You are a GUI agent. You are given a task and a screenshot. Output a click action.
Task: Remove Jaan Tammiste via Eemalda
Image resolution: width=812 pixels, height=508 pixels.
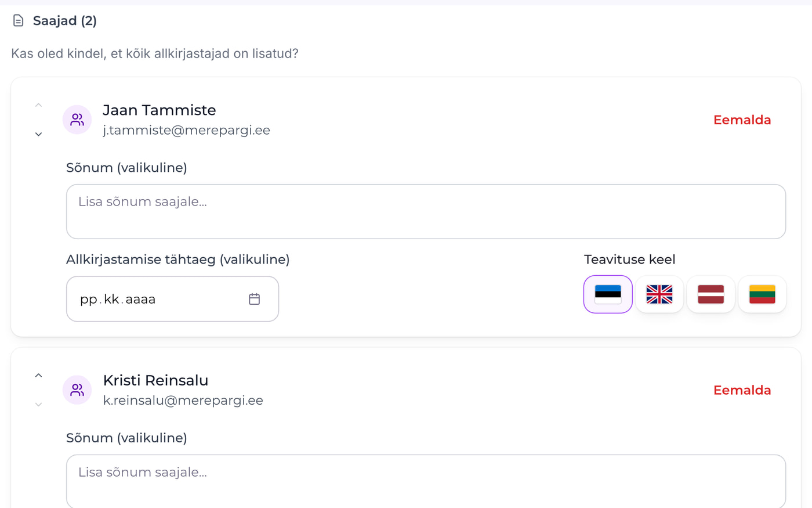[742, 120]
